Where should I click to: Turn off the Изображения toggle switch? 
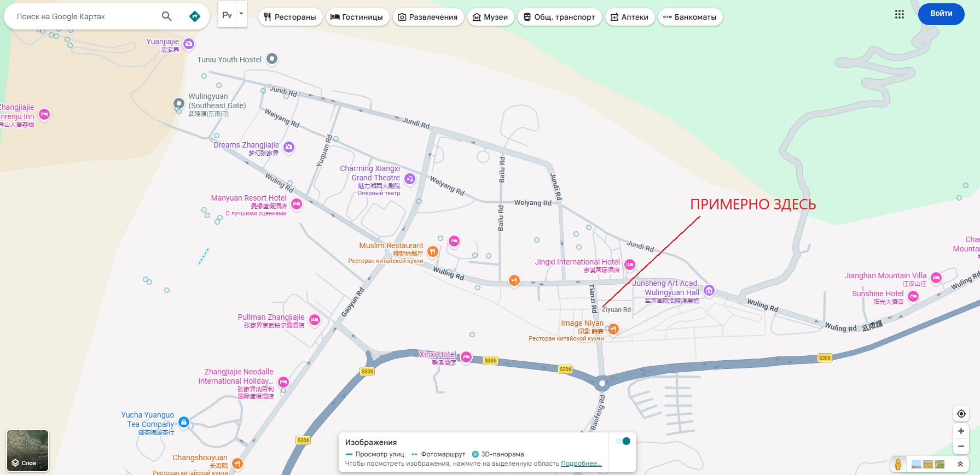(x=623, y=441)
